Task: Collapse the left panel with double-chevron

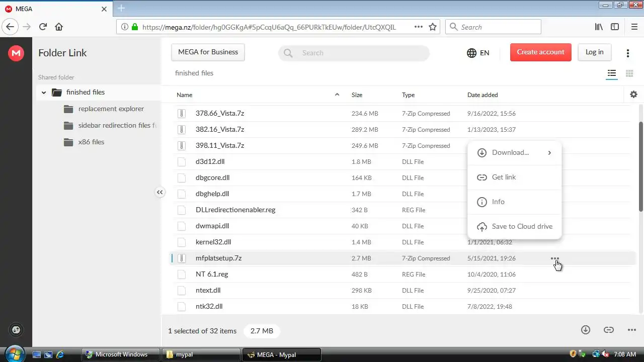Action: point(160,192)
